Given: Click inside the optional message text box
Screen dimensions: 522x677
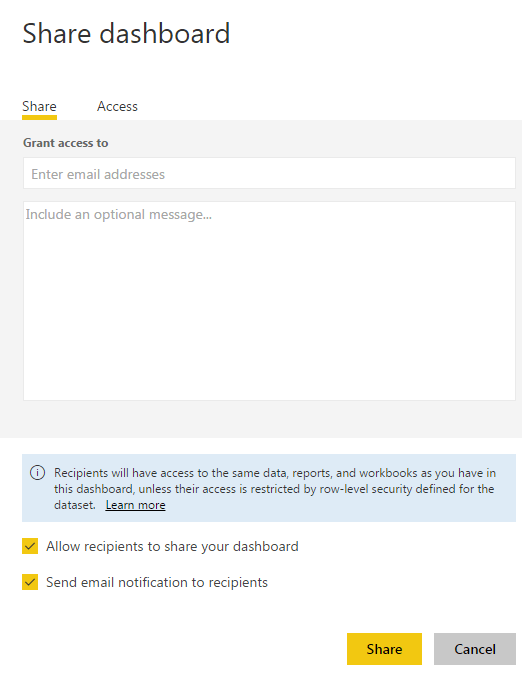Looking at the screenshot, I should pos(269,301).
